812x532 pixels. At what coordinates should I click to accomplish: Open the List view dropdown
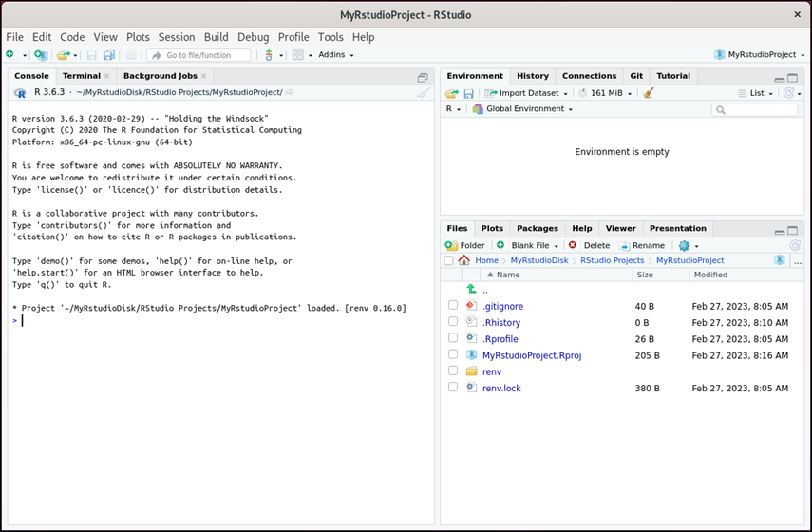tap(756, 93)
